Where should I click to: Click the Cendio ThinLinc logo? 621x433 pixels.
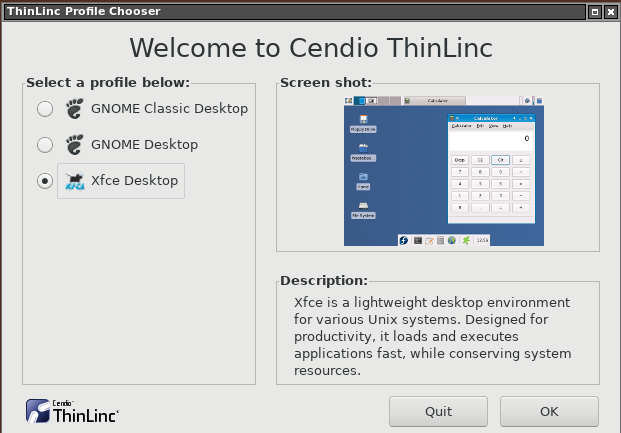(72, 410)
